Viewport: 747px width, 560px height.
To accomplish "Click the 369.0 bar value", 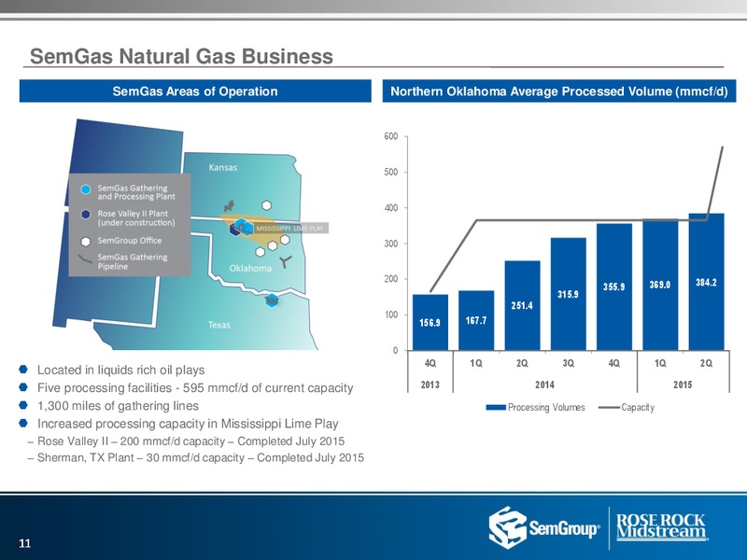I will click(x=660, y=285).
